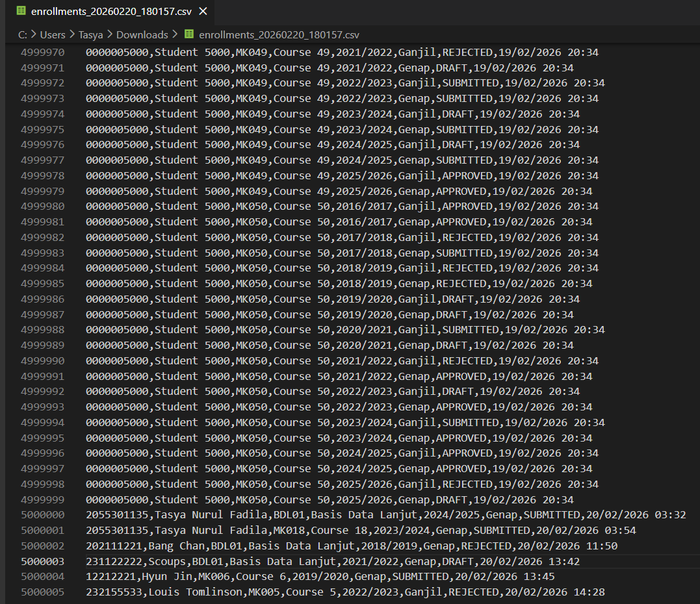This screenshot has height=604, width=700.
Task: Click 'Tasya Nurul Fadila' on line 5000000
Action: (x=211, y=515)
